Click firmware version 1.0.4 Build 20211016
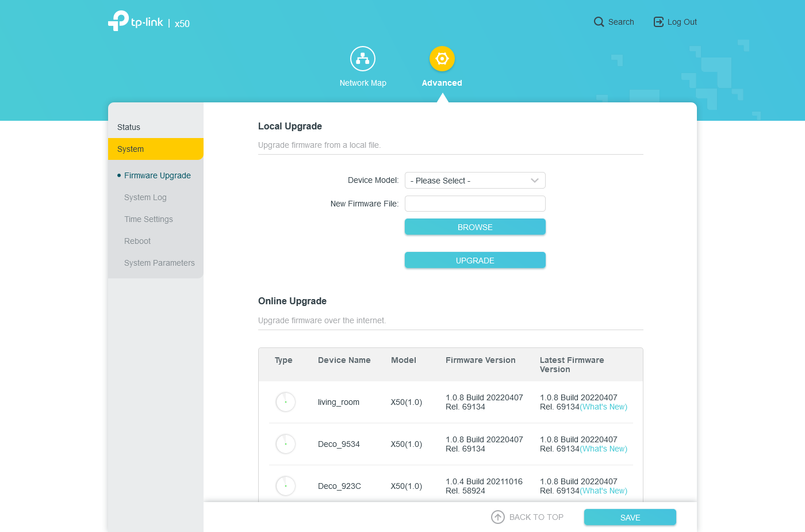Viewport: 805px width, 532px height. 484,486
